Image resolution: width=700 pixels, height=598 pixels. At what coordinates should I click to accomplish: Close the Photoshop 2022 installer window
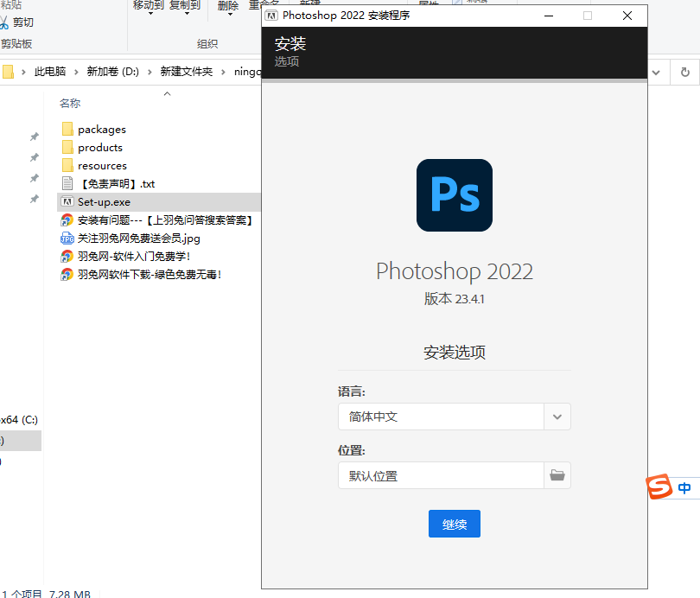click(627, 16)
